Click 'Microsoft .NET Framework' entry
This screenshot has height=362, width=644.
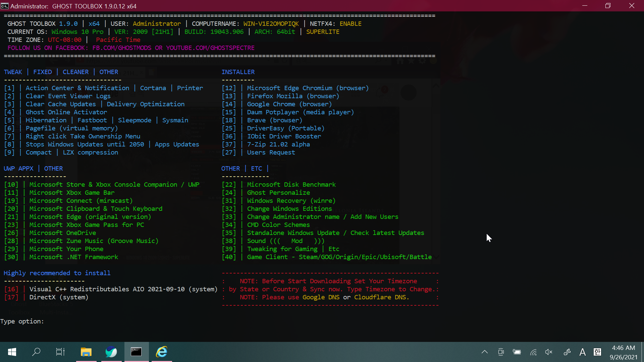[x=74, y=257]
